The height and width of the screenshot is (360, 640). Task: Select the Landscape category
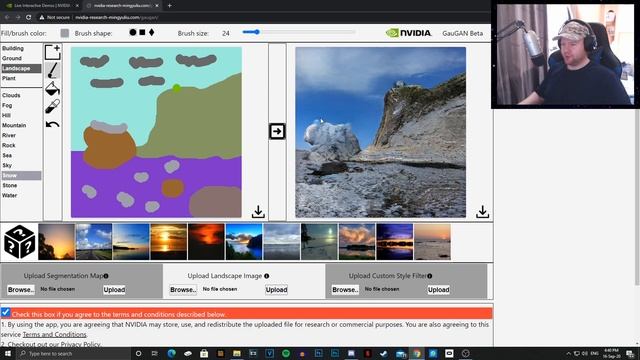[21, 68]
